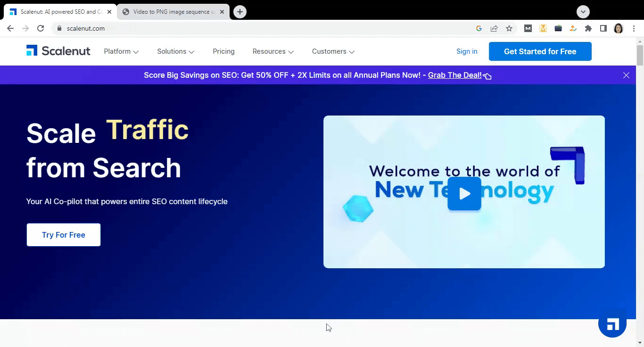Viewport: 644px width, 347px height.
Task: Expand the Resources dropdown menu
Action: coord(273,51)
